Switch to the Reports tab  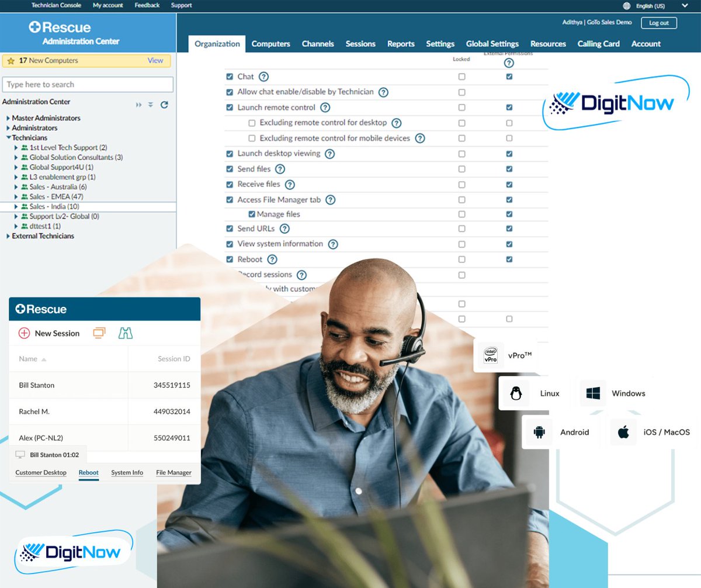[x=401, y=44]
